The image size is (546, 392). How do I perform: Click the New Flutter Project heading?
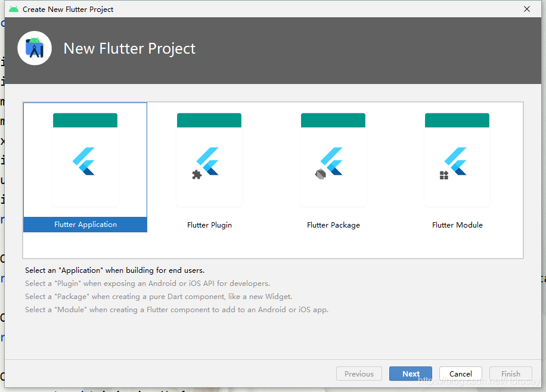[129, 48]
